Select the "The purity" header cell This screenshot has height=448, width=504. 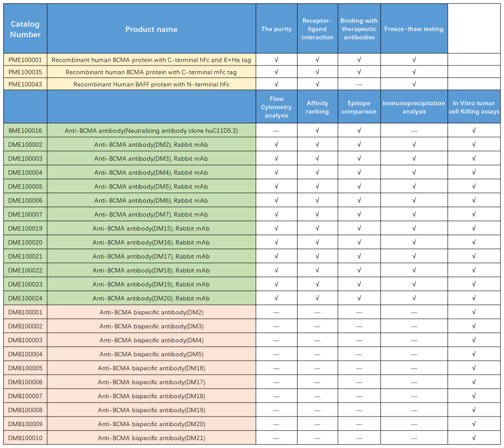(x=276, y=29)
